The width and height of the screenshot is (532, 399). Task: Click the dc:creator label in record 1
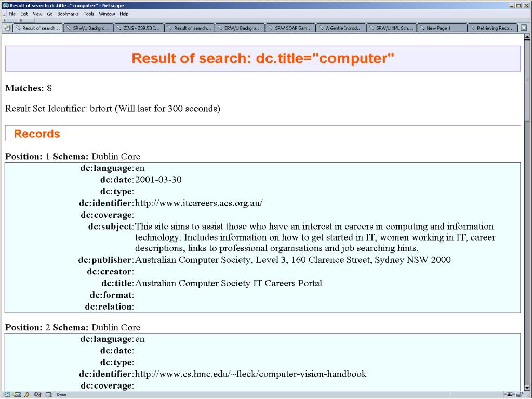click(x=110, y=271)
